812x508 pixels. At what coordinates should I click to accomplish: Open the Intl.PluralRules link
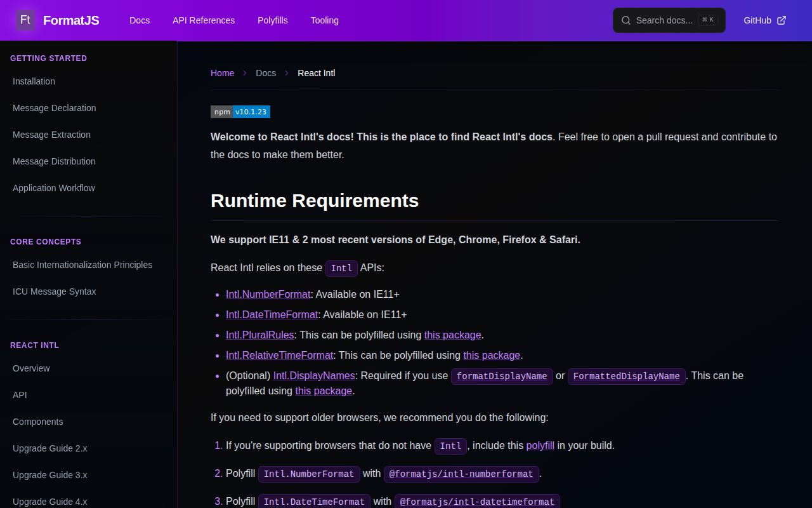point(260,335)
